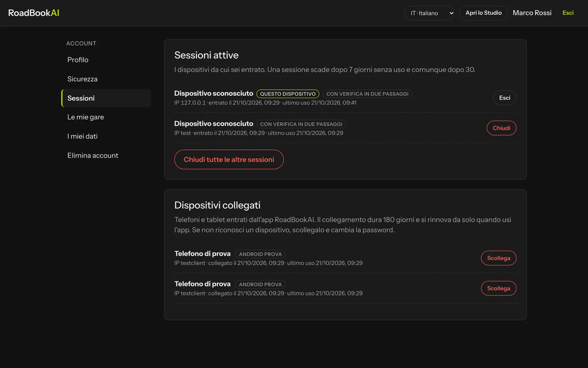Click the ACCOUNT sidebar label
588x368 pixels.
[81, 43]
